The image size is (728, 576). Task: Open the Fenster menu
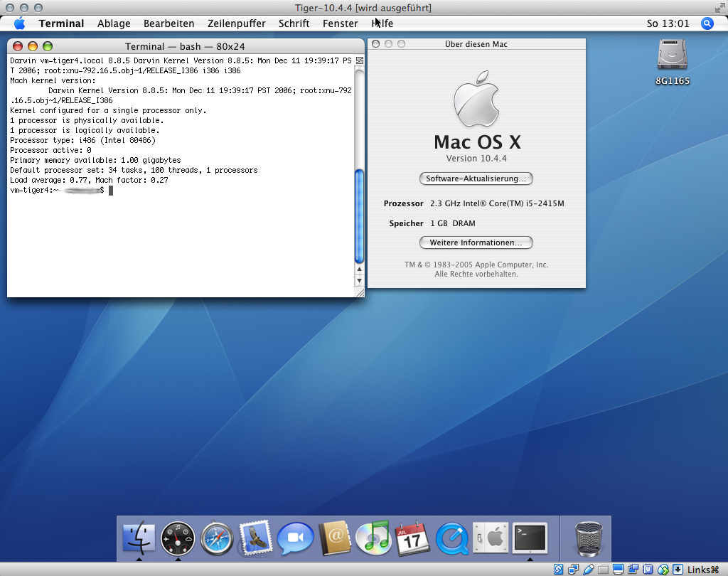coord(341,23)
